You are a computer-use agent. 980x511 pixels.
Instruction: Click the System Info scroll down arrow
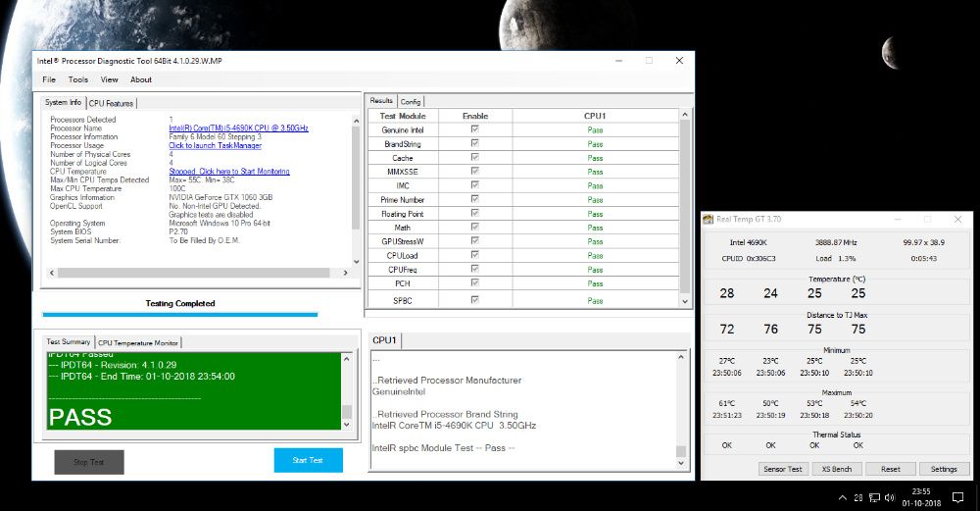[357, 262]
